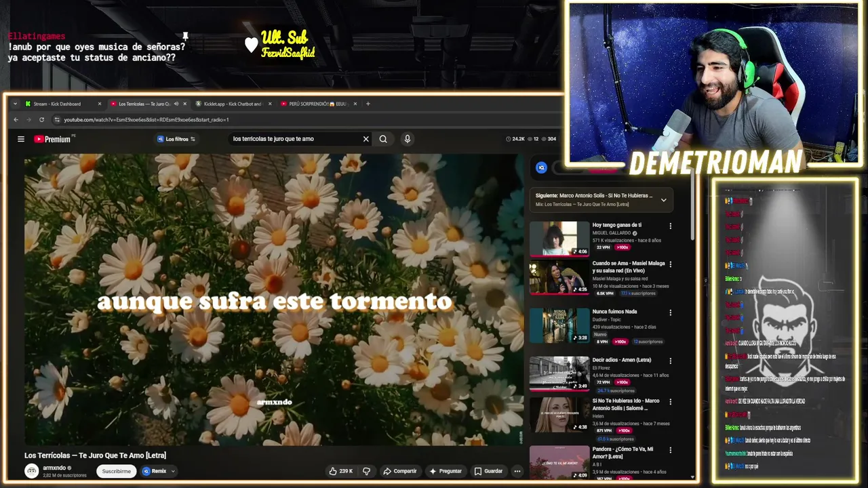Click the video title Los Terrícolas — Te Juro

[x=95, y=455]
